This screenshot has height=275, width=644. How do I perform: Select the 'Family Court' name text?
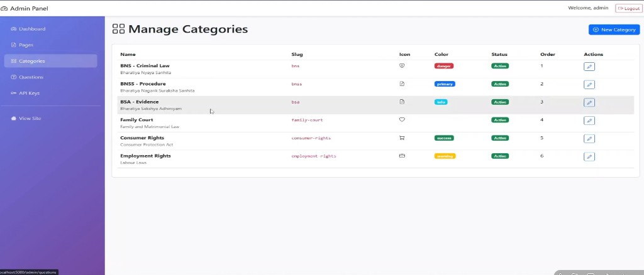pyautogui.click(x=136, y=120)
